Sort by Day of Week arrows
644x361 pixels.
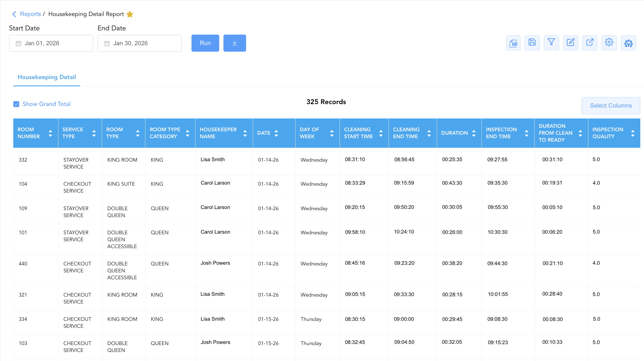332,133
